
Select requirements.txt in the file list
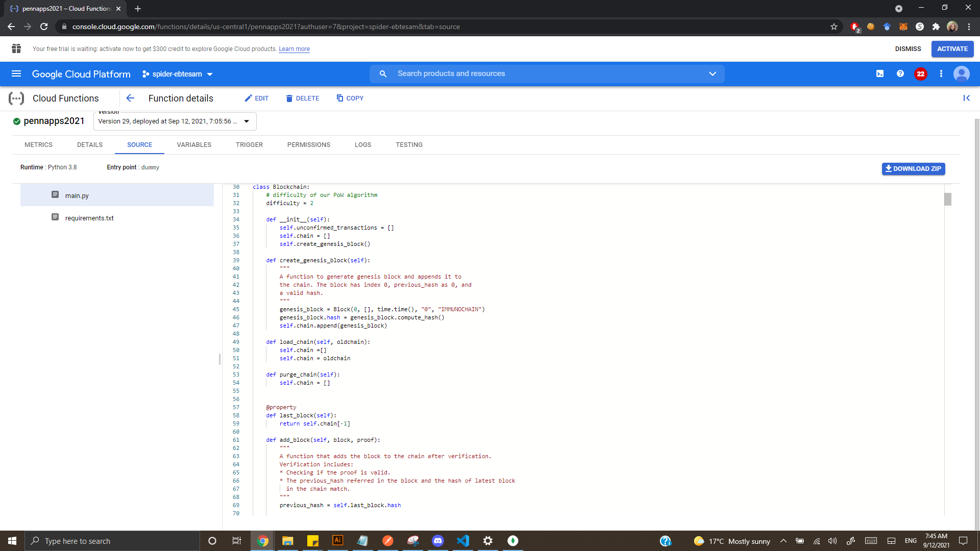pyautogui.click(x=89, y=218)
